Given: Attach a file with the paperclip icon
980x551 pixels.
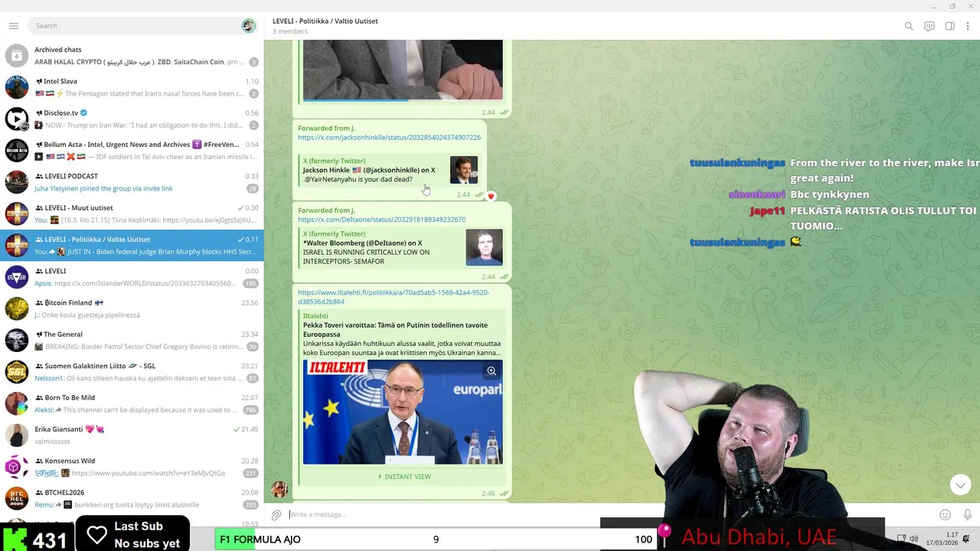Looking at the screenshot, I should (x=276, y=515).
